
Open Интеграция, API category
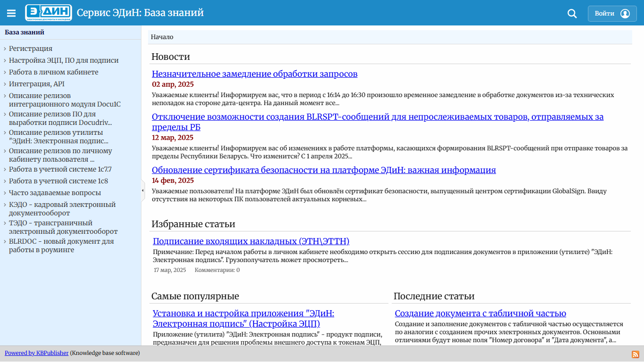click(37, 84)
